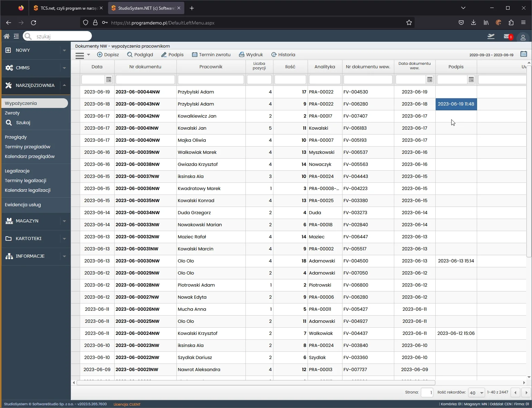
Task: Open calendar picker in Data filter
Action: 109,80
